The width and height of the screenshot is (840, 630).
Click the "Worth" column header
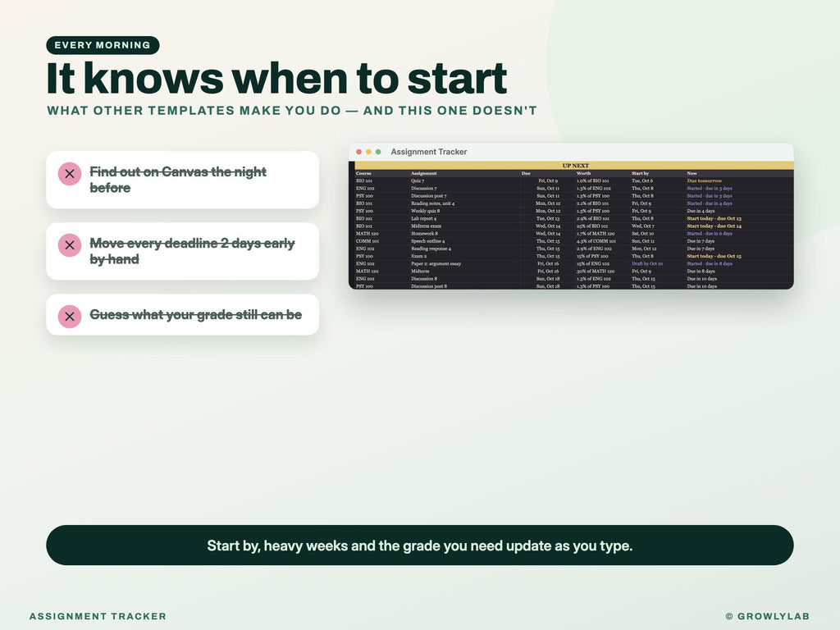coord(583,174)
